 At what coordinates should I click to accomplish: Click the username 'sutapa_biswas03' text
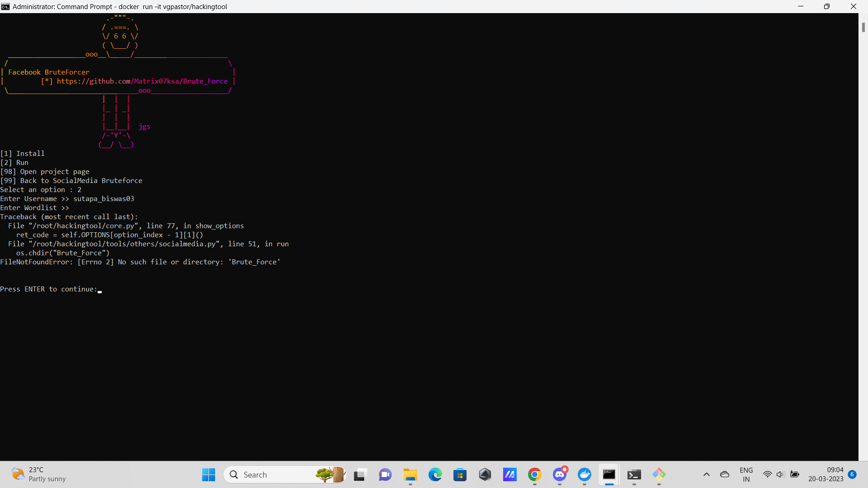(104, 199)
